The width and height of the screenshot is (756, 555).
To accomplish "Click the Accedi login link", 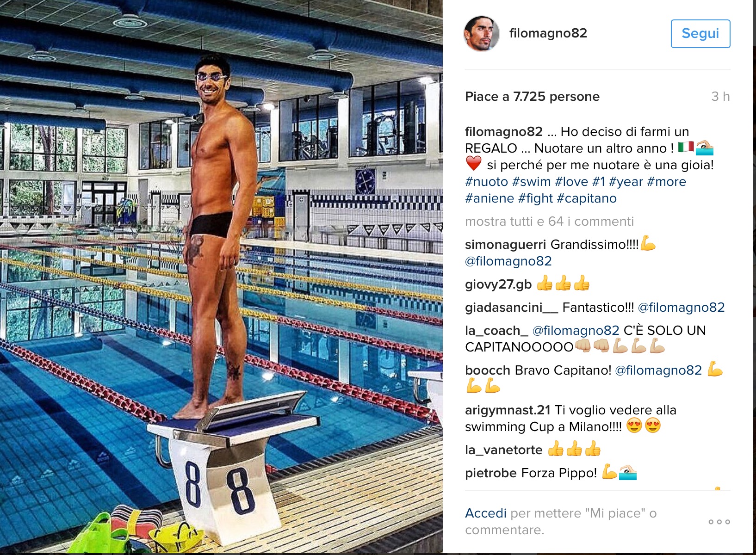I will (x=486, y=513).
